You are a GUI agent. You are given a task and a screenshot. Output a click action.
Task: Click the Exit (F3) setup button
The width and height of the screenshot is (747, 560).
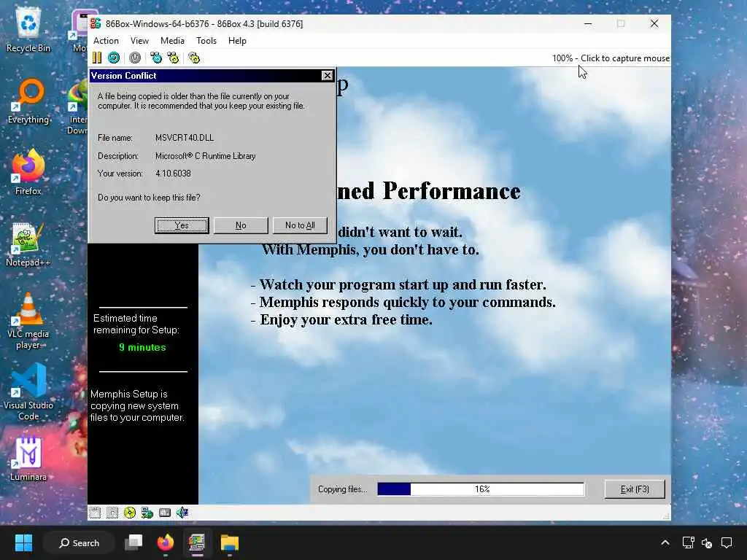635,489
